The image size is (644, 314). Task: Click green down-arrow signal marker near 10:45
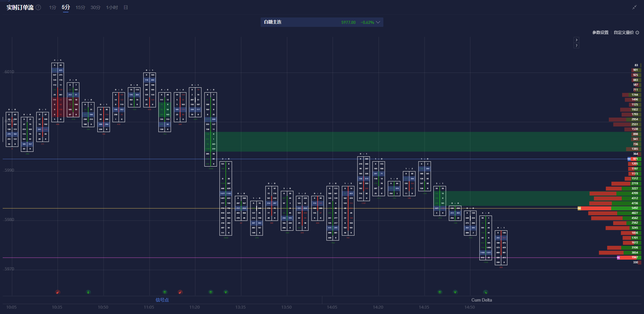click(88, 292)
